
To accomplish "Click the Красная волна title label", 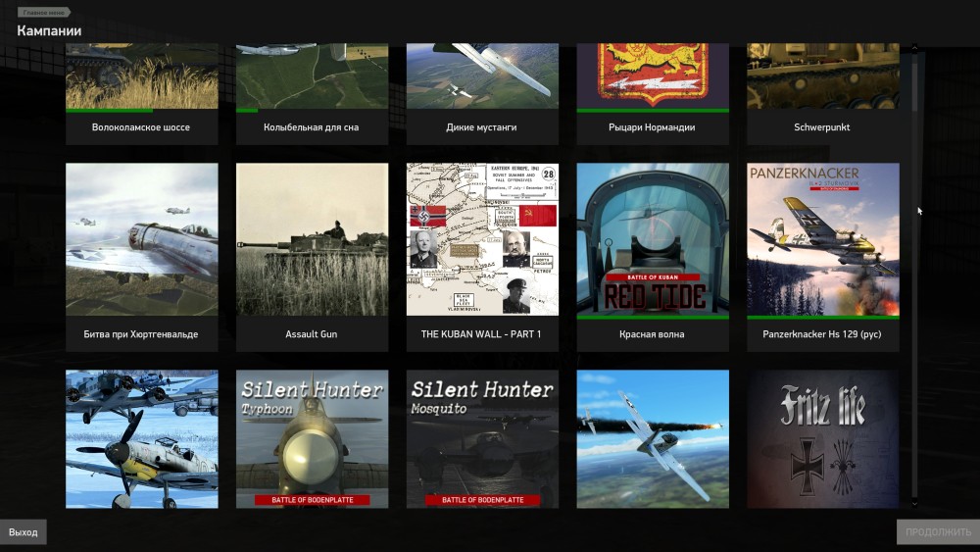I will click(x=652, y=334).
